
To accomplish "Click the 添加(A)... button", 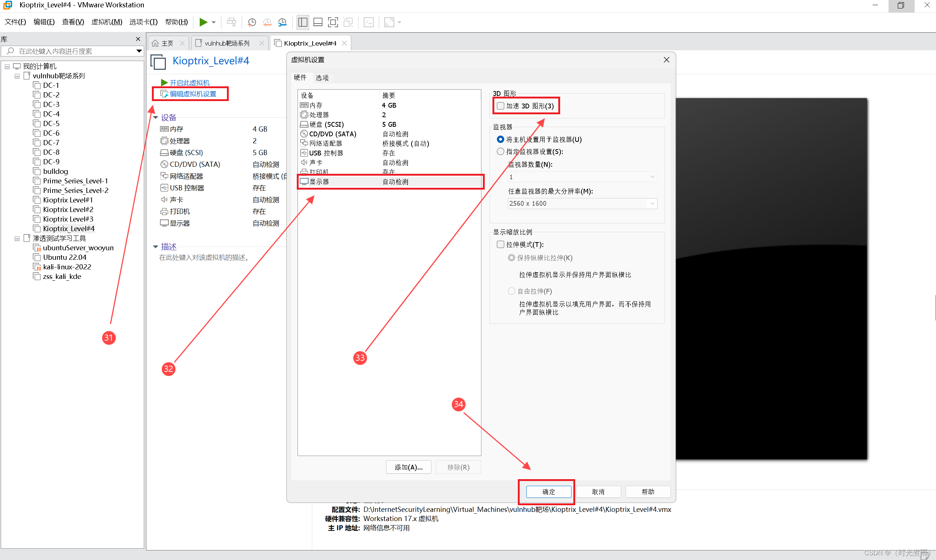I will (409, 467).
